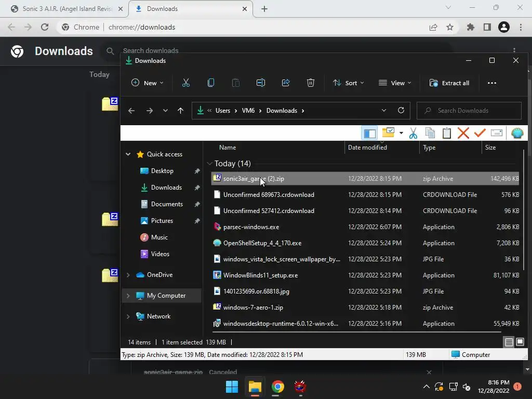Switch to Sonic 3 A.I.R. Chrome tab
The width and height of the screenshot is (532, 399).
point(66,9)
